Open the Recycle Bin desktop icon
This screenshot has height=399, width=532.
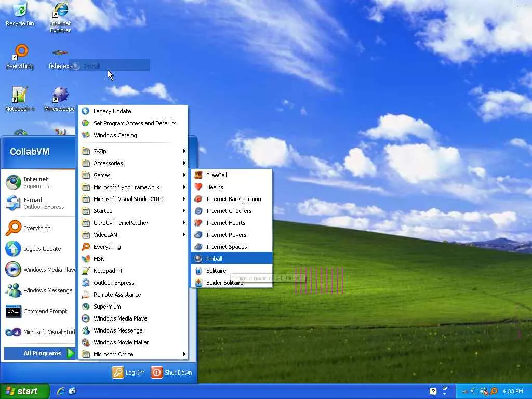20,14
